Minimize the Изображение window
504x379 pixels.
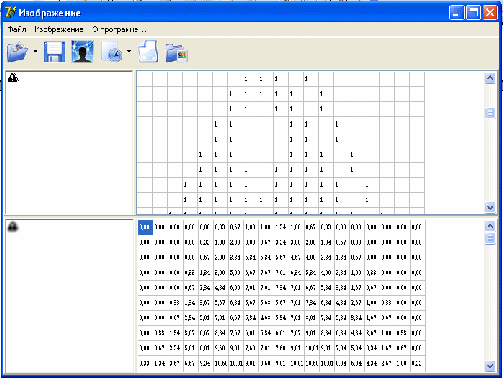[456, 13]
